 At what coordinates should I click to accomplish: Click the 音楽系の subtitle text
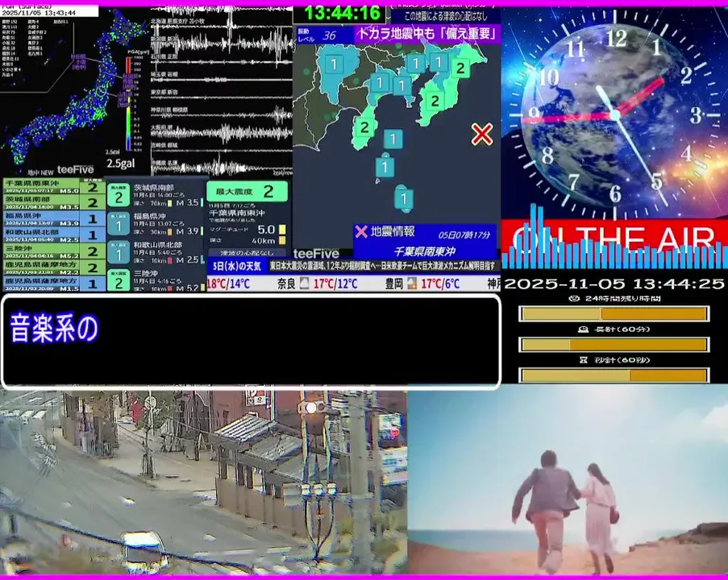click(54, 328)
